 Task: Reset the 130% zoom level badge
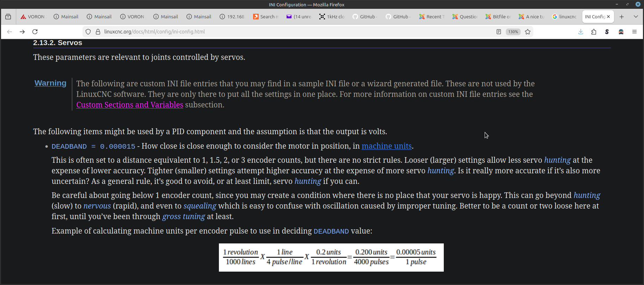tap(513, 32)
